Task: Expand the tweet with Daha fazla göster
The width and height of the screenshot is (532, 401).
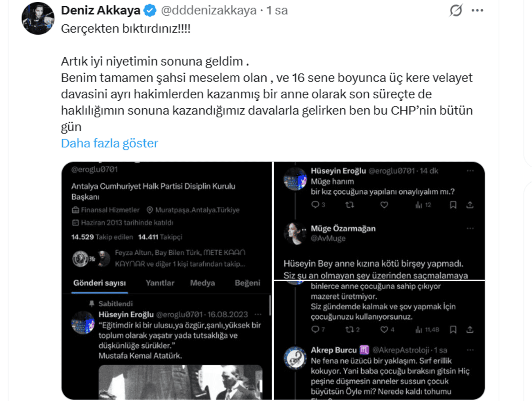Action: 109,143
